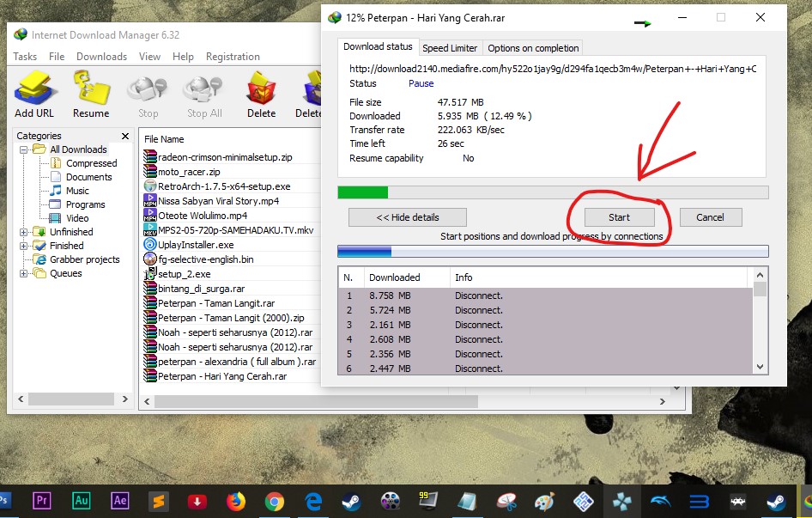
Task: Select the Programs category
Action: (86, 204)
